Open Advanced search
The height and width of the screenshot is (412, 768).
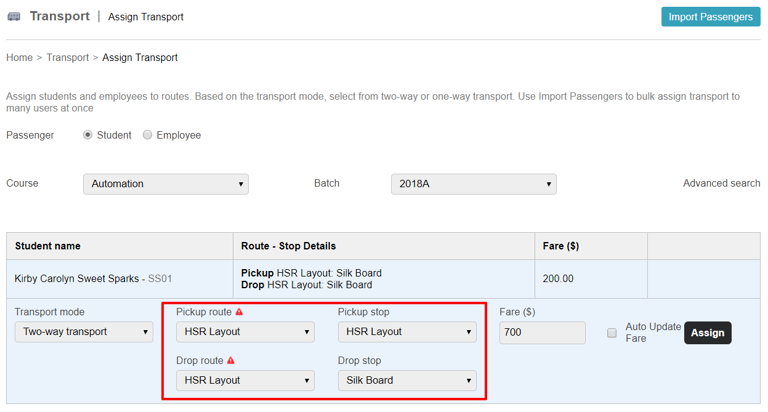(721, 184)
